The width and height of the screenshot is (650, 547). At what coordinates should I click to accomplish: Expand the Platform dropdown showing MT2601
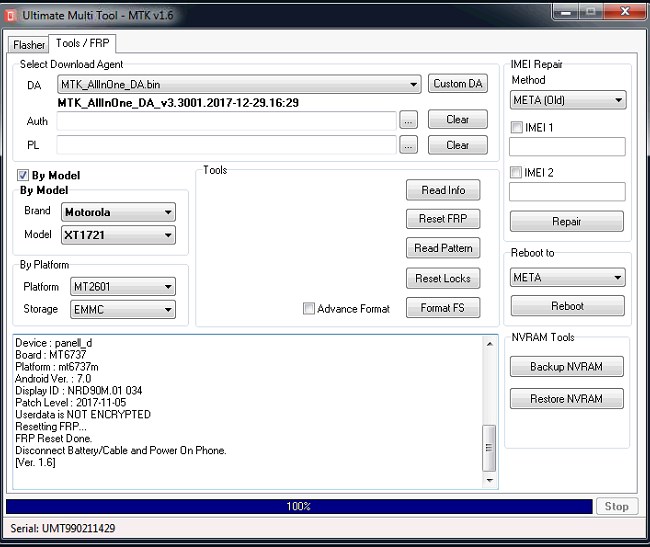123,286
